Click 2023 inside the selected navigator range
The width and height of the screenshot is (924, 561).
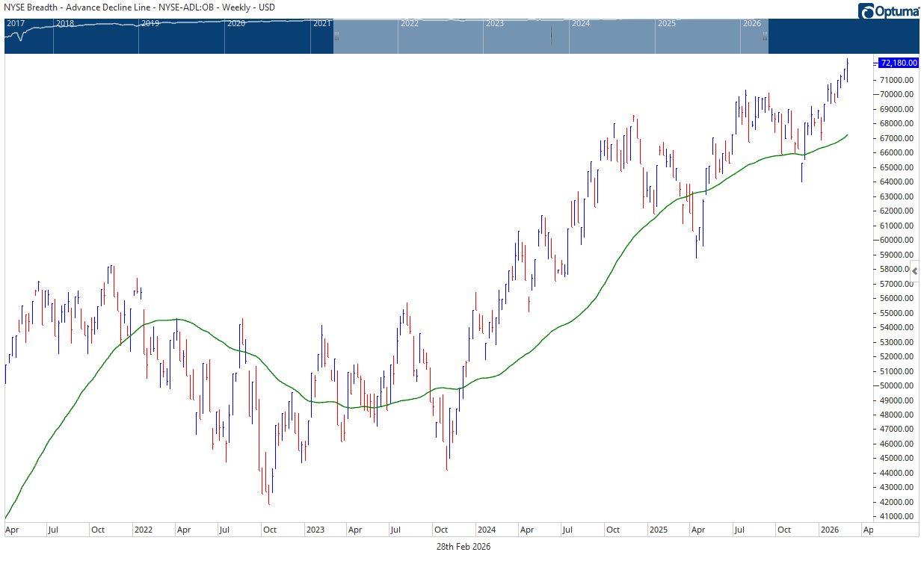(495, 24)
